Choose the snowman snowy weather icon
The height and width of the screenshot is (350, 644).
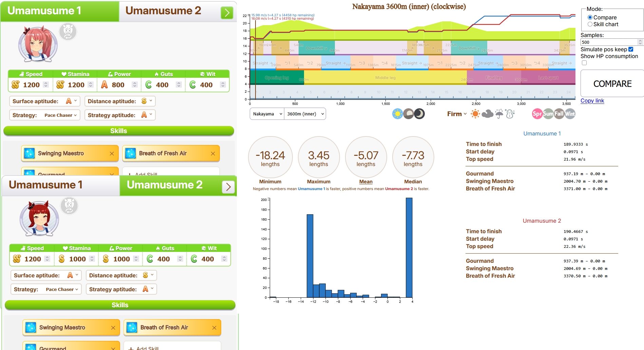pos(510,114)
